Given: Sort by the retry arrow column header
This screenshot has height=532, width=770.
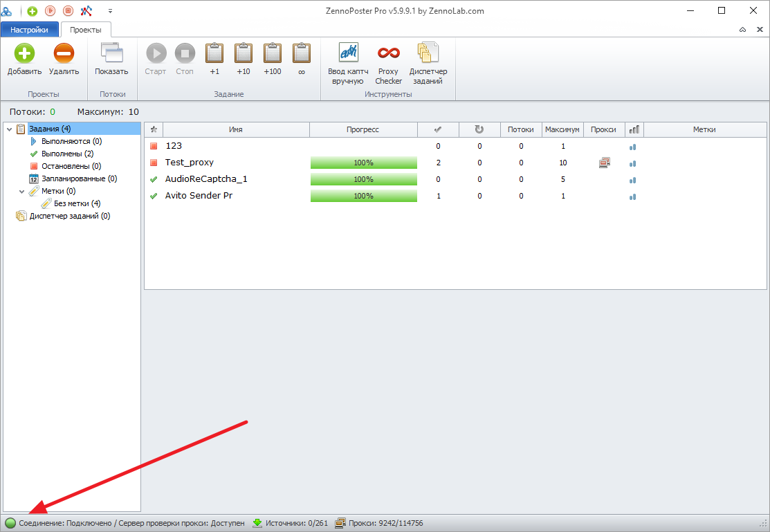Looking at the screenshot, I should tap(479, 129).
